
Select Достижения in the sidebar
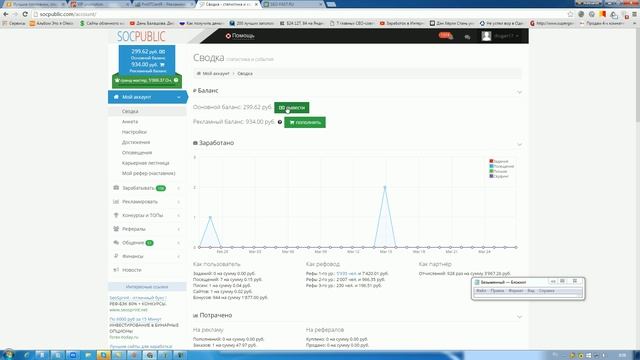pos(136,142)
